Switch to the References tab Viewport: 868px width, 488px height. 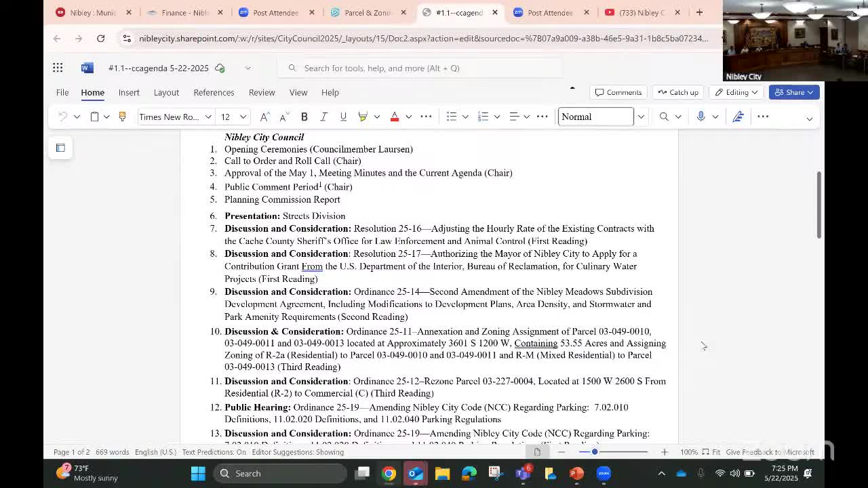[214, 92]
